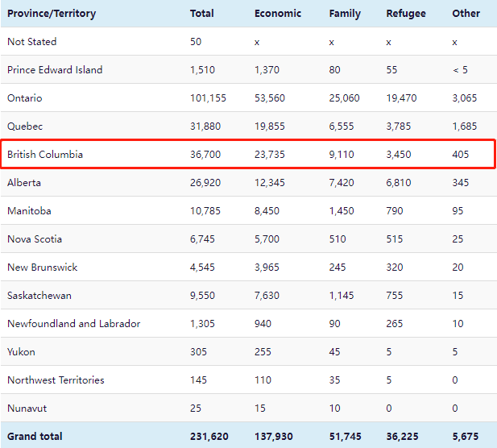Viewport: 497px width, 448px height.
Task: Click the Prince Edward Island row label
Action: tap(55, 69)
